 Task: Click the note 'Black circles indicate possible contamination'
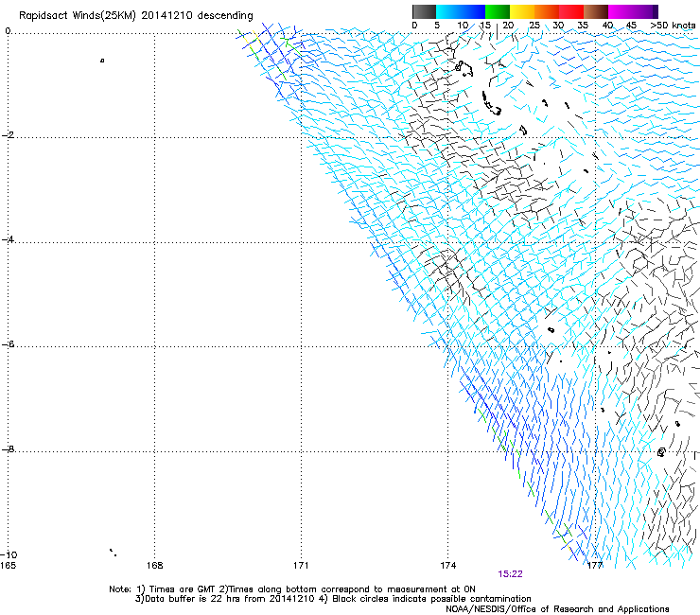431,599
